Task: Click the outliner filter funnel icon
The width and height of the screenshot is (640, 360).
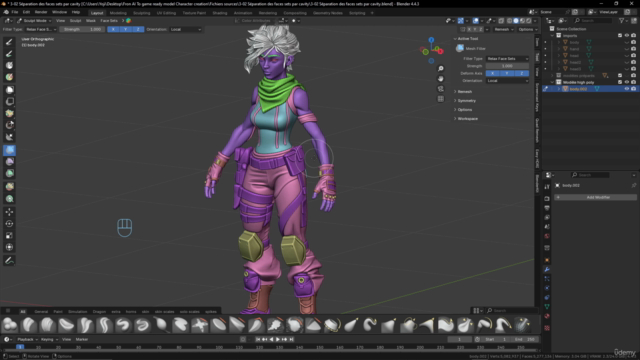Action: click(621, 20)
